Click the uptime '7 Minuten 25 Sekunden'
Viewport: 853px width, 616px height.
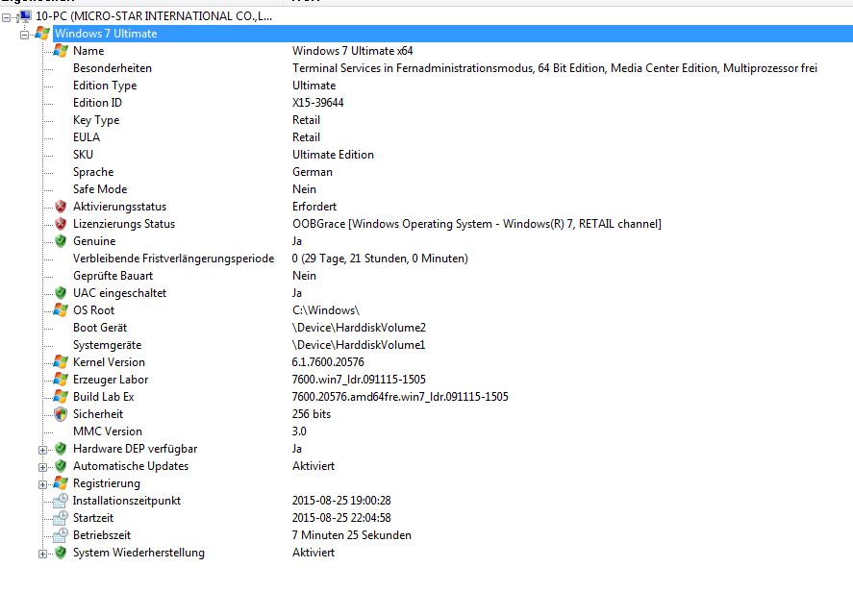point(351,535)
